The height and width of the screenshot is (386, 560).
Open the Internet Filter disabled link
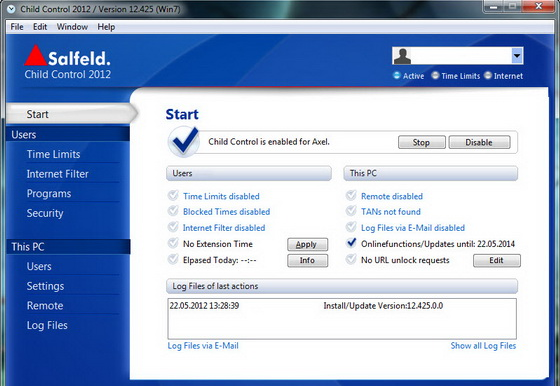coord(224,228)
